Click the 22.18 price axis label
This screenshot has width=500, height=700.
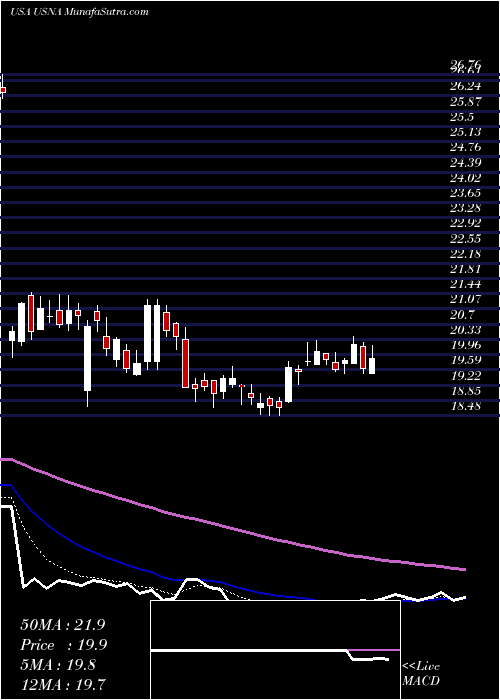465,254
